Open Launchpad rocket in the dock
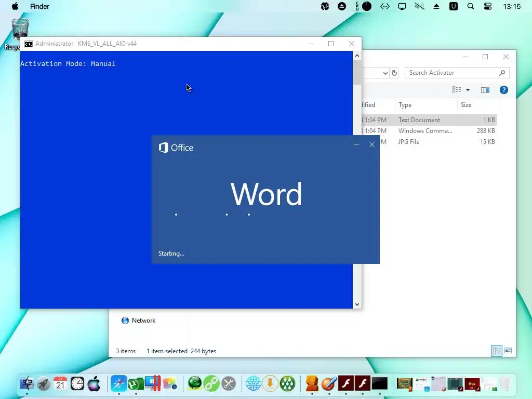 tap(44, 384)
